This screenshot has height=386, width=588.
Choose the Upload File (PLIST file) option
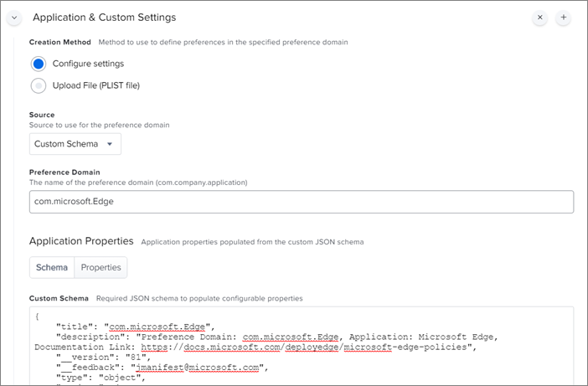(39, 85)
